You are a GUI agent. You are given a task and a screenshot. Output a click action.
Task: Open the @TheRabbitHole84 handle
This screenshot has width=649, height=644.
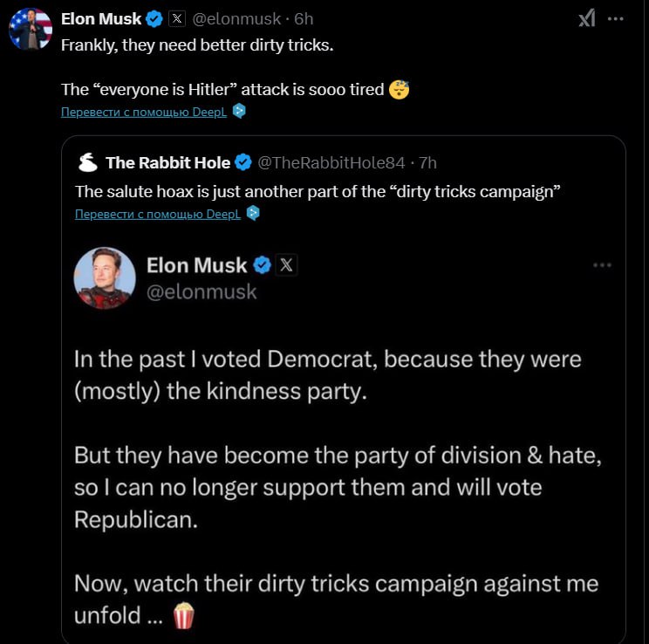tap(331, 162)
